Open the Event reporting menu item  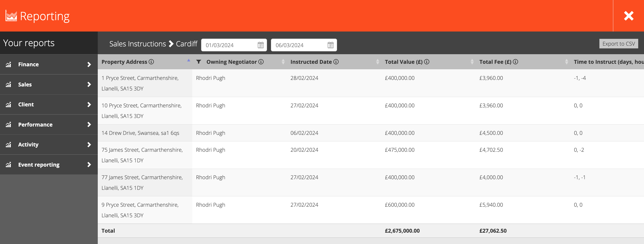(49, 165)
